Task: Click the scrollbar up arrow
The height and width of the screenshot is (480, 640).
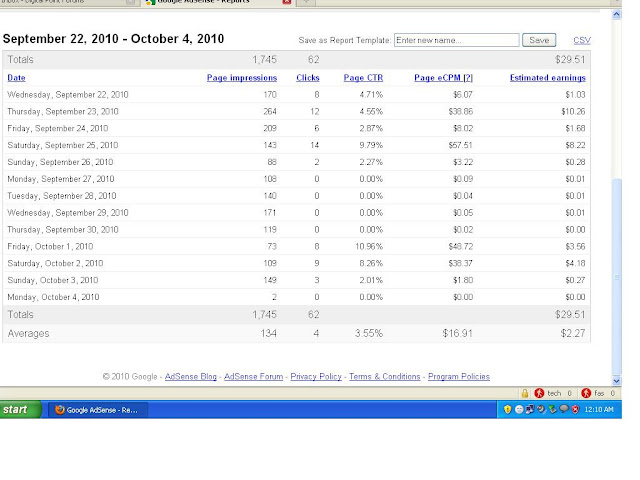Action: (616, 15)
